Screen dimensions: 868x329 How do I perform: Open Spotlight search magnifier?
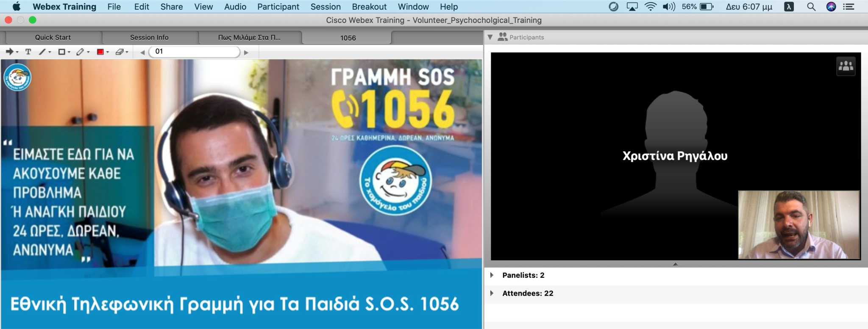click(x=811, y=6)
